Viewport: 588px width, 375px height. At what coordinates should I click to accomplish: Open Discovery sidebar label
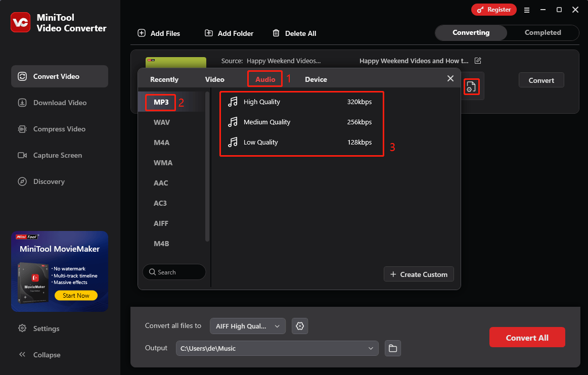pos(49,181)
